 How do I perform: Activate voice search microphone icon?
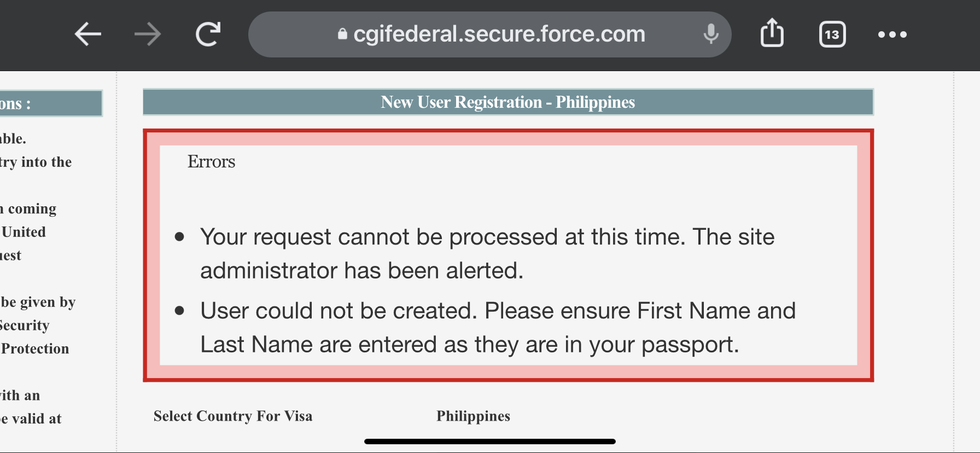711,34
